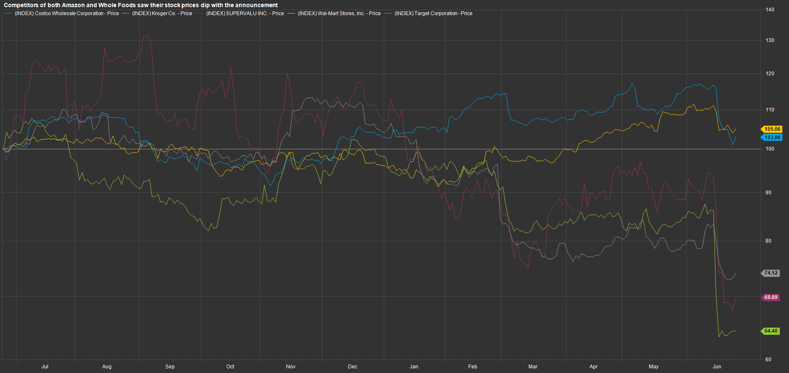The height and width of the screenshot is (373, 789).
Task: Click the Oct label on the time axis
Action: pos(230,366)
